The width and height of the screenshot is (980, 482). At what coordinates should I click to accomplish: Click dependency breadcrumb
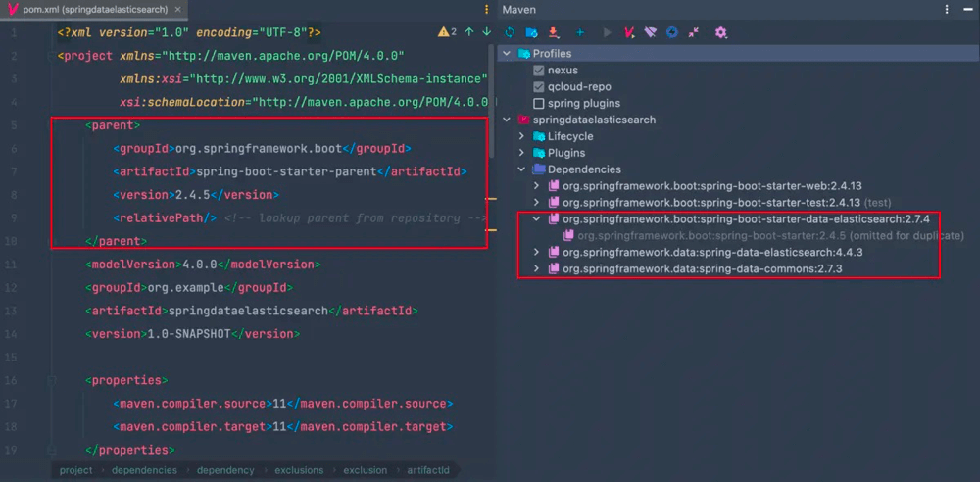(225, 470)
